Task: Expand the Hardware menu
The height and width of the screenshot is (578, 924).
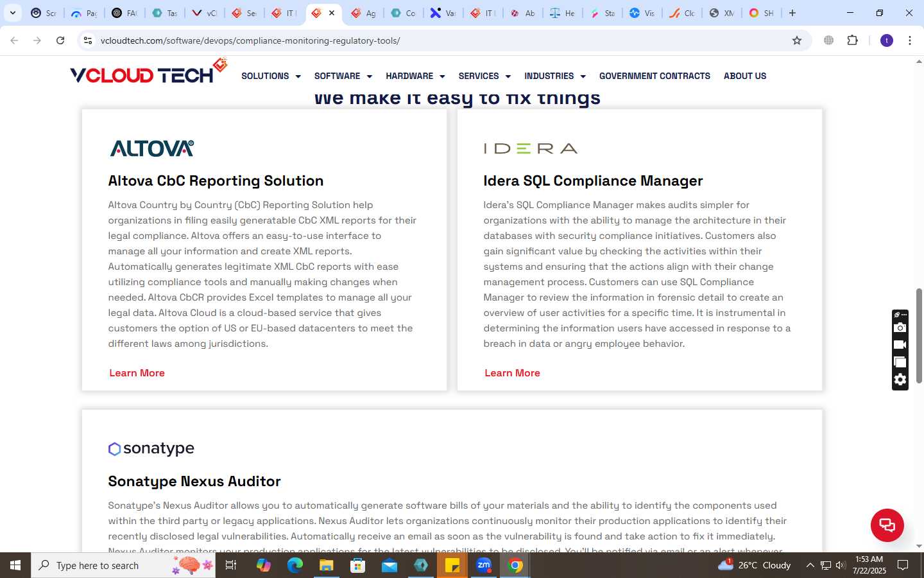Action: pos(415,76)
